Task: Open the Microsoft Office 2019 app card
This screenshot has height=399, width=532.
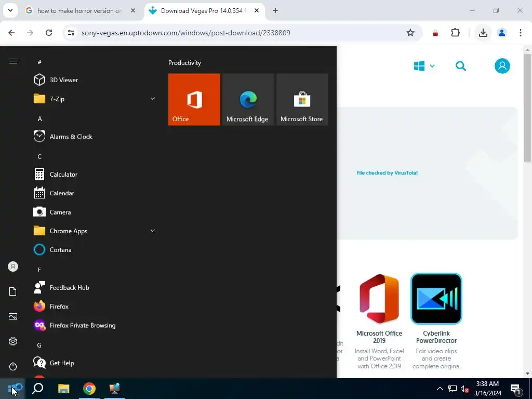Action: coord(379,321)
